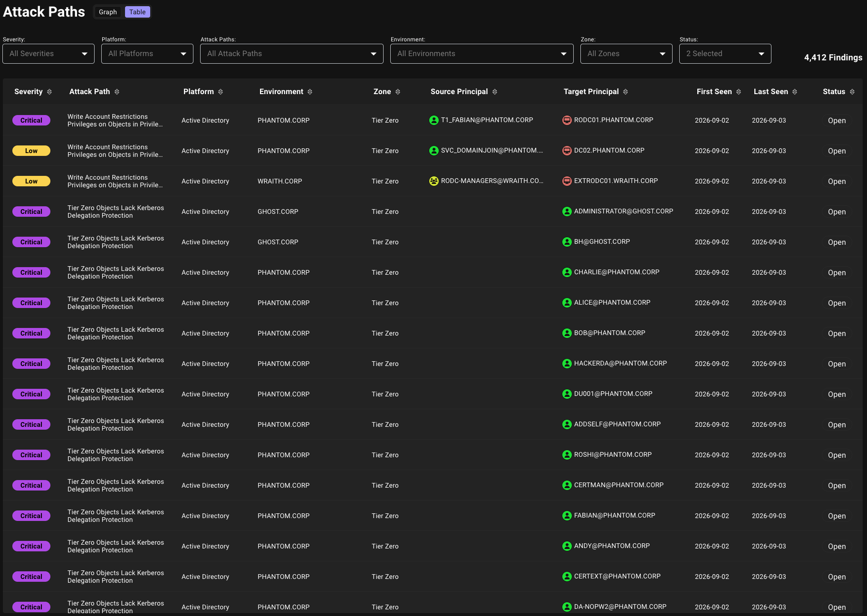Screen dimensions: 867x616
Task: Open the All Severities dropdown
Action: [48, 54]
